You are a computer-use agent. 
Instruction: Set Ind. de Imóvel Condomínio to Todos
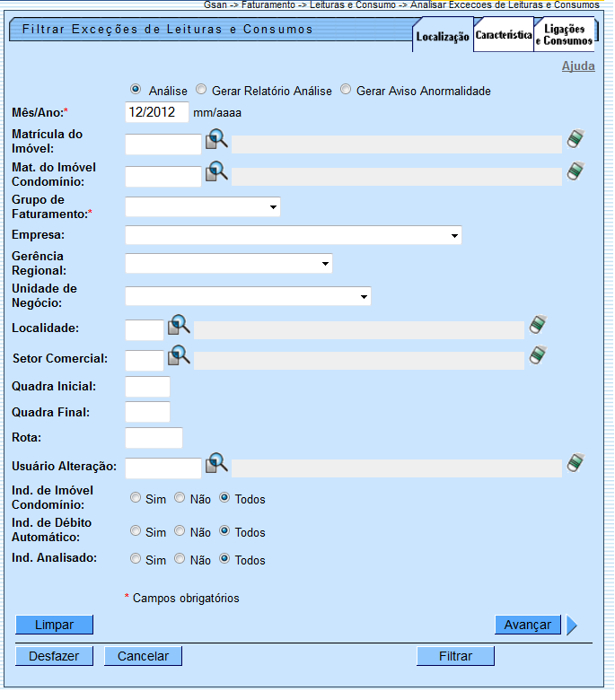(x=224, y=497)
